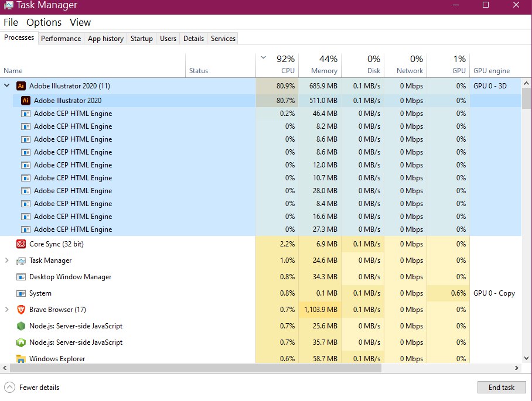This screenshot has height=401, width=532.
Task: Click the Brave Browser lion icon
Action: (21, 310)
